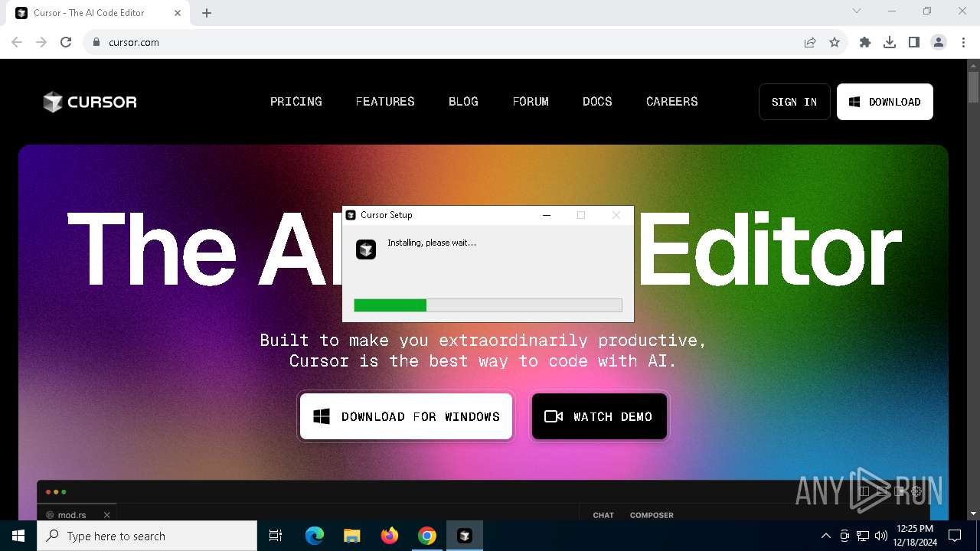The width and height of the screenshot is (980, 551).
Task: Open the notification center
Action: (955, 536)
